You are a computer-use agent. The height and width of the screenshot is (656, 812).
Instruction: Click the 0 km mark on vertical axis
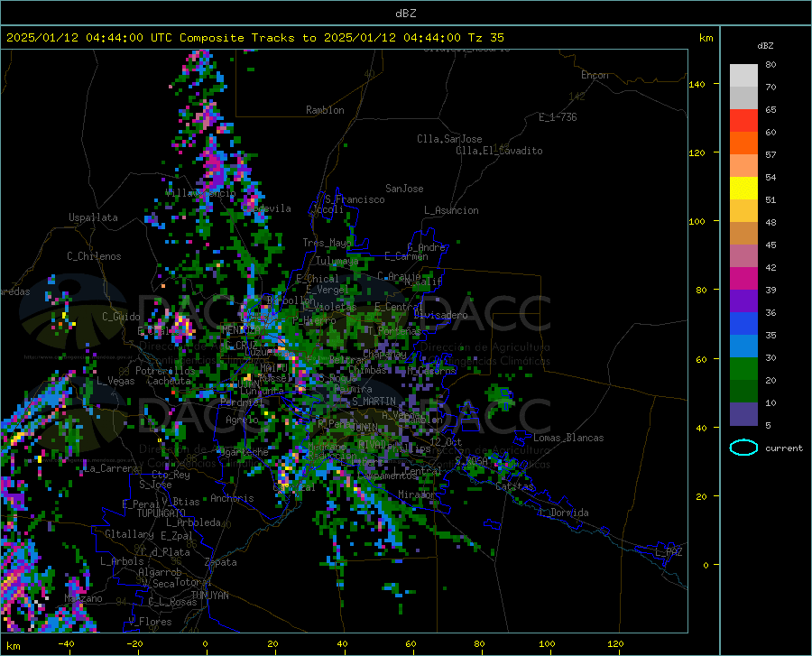point(706,565)
